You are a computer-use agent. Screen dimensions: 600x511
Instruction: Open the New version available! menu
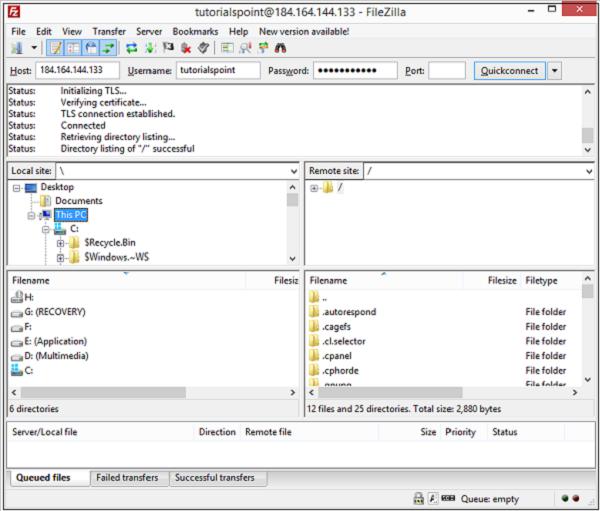pyautogui.click(x=304, y=32)
